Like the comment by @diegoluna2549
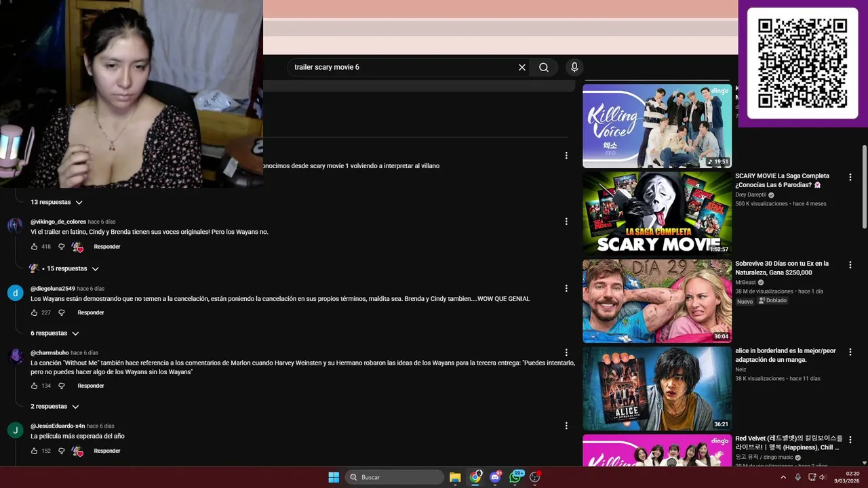The height and width of the screenshot is (488, 868). click(35, 312)
